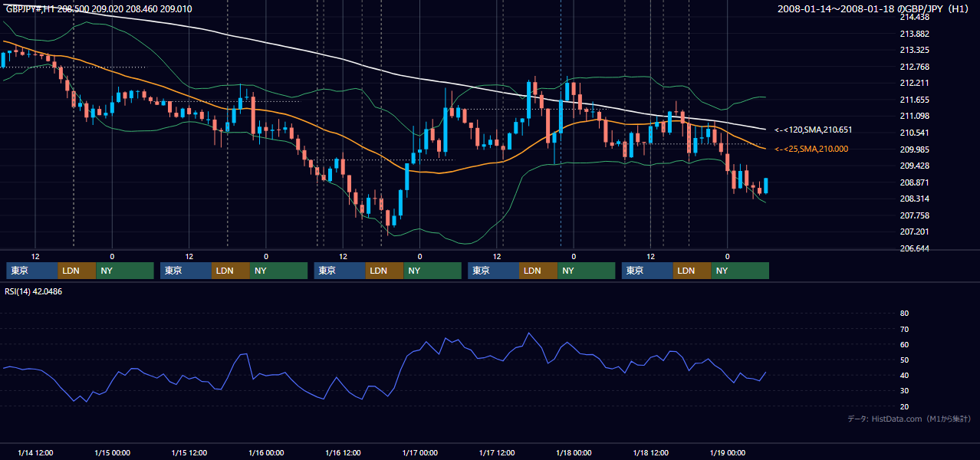Screen dimensions: 980x460
Task: Click the 1/15 00:00 date label
Action: tap(112, 452)
